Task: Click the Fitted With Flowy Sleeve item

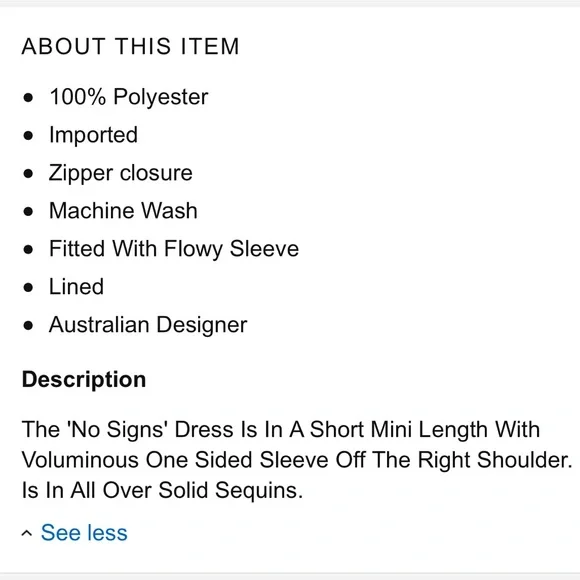Action: click(174, 249)
